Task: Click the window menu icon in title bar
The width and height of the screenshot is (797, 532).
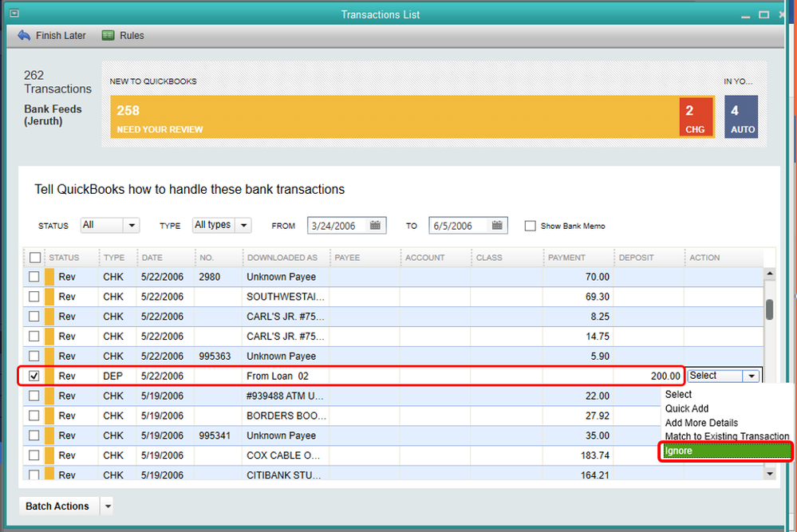Action: pos(13,14)
